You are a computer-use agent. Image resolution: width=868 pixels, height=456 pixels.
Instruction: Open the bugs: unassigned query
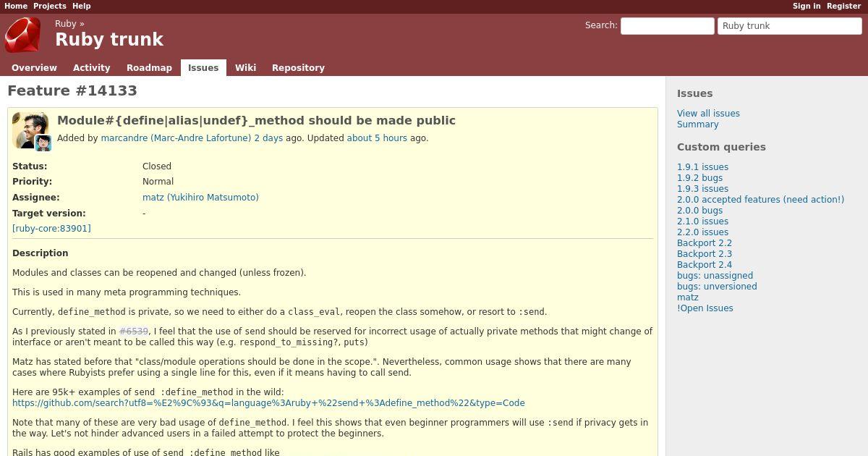pyautogui.click(x=715, y=275)
